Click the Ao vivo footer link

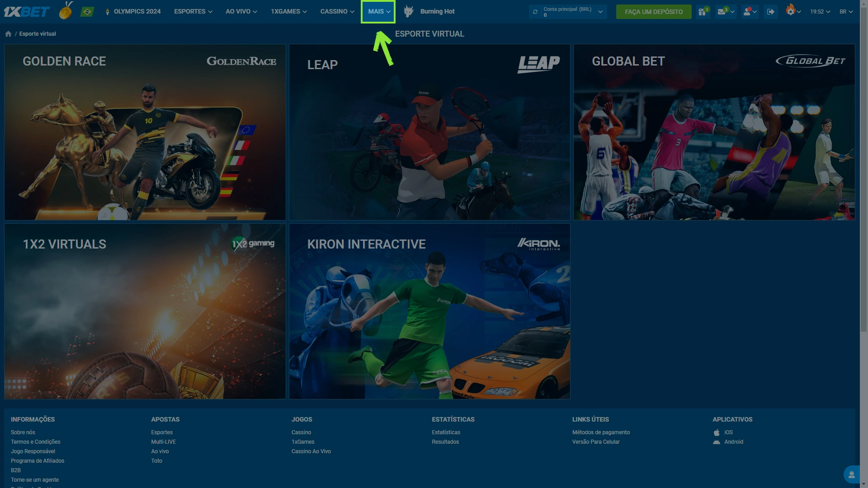coord(160,451)
